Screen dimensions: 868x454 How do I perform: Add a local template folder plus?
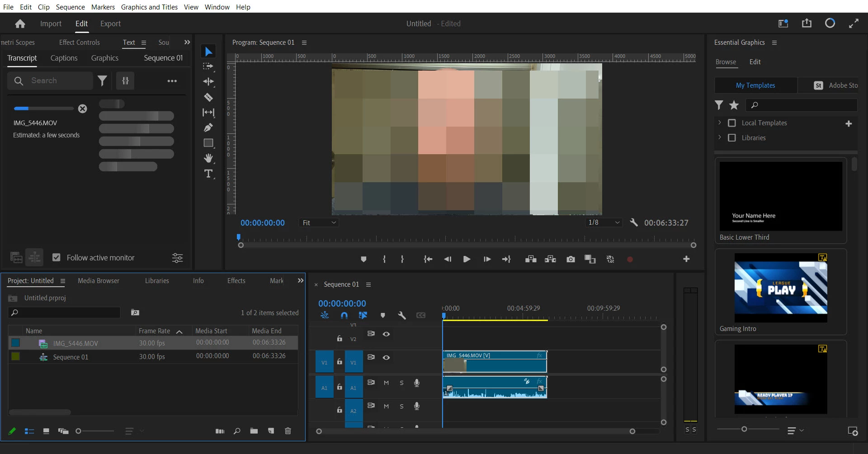(849, 123)
